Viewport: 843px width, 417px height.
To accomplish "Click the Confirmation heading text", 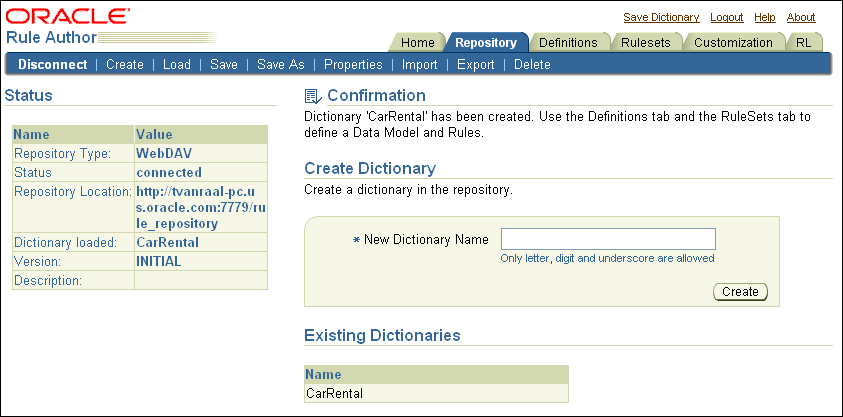I will [x=376, y=96].
